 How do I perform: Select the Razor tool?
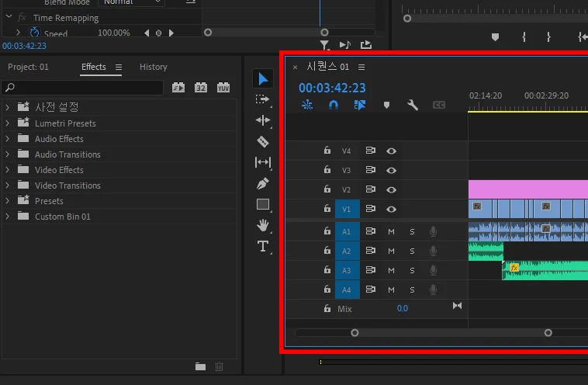click(x=263, y=141)
